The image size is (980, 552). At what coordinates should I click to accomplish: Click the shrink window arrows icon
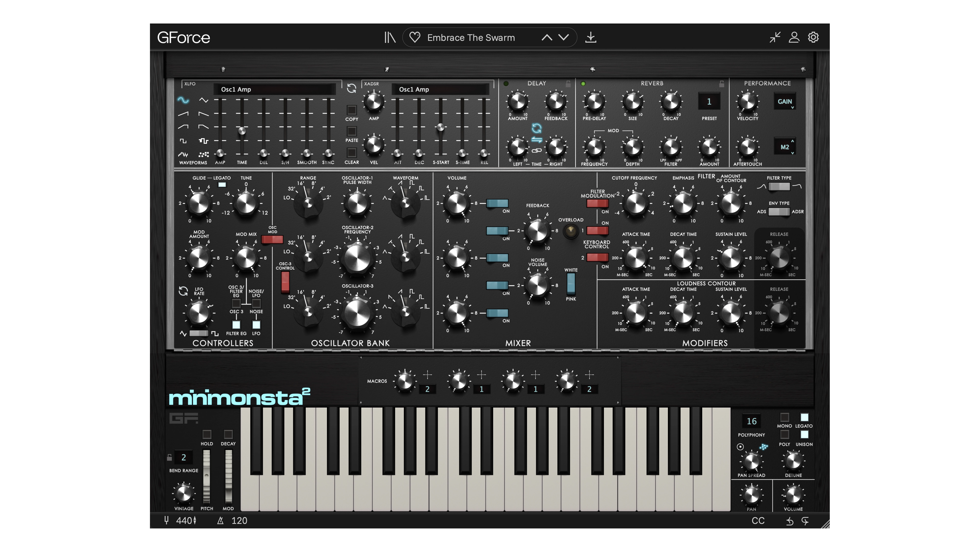pyautogui.click(x=775, y=37)
